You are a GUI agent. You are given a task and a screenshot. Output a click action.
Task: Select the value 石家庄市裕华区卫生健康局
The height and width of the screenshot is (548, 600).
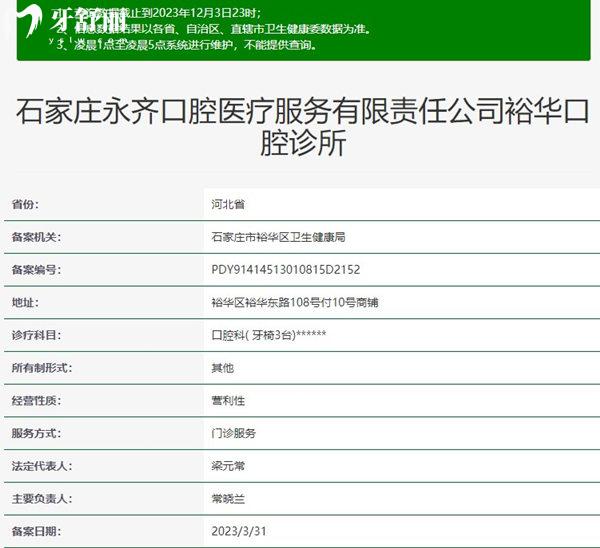tap(278, 237)
